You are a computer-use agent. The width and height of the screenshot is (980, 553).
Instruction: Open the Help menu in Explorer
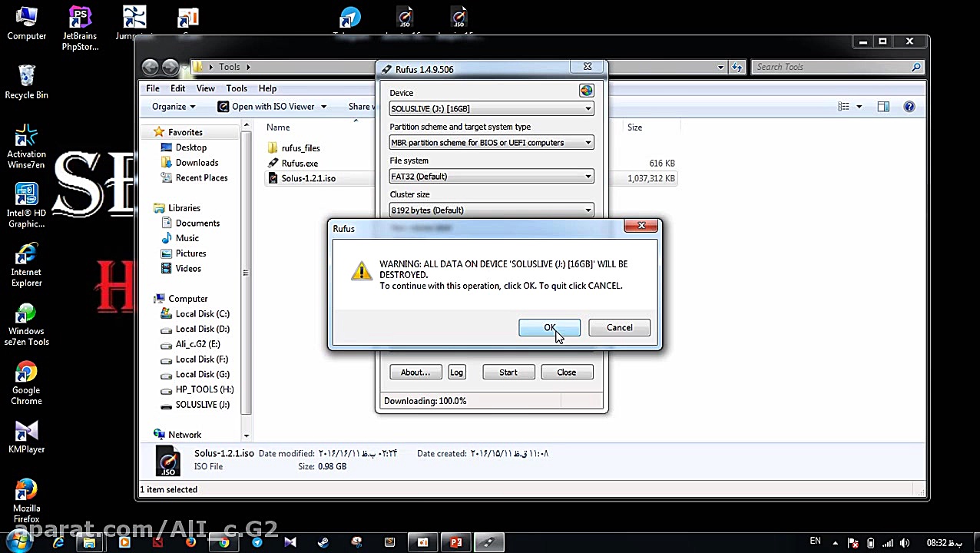tap(267, 88)
